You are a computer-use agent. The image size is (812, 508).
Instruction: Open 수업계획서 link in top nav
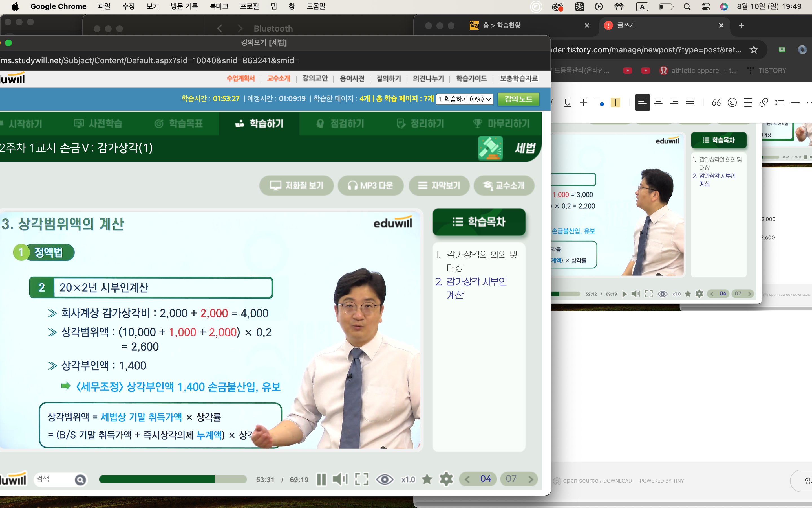click(x=240, y=78)
